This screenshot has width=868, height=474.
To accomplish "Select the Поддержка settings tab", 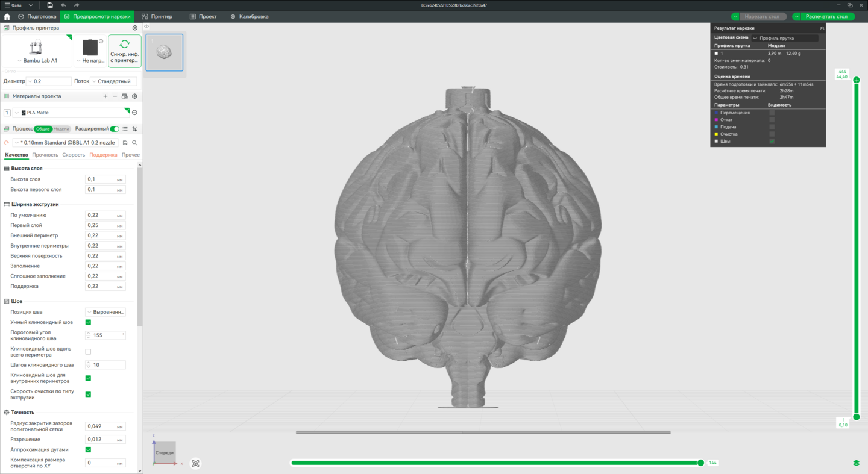I will [103, 155].
